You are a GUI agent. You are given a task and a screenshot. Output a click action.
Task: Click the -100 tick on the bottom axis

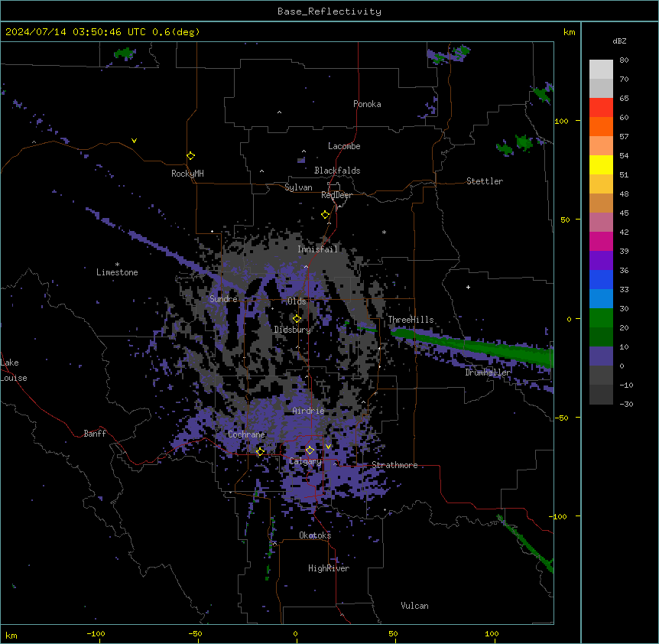pyautogui.click(x=96, y=633)
